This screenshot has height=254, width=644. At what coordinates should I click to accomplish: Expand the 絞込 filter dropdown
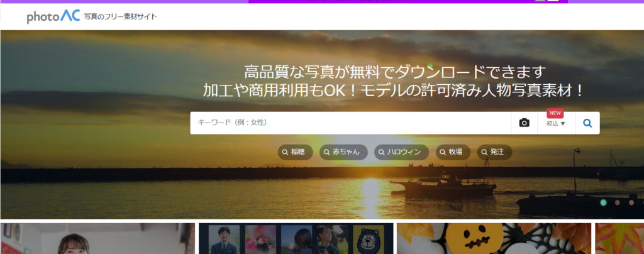(556, 123)
